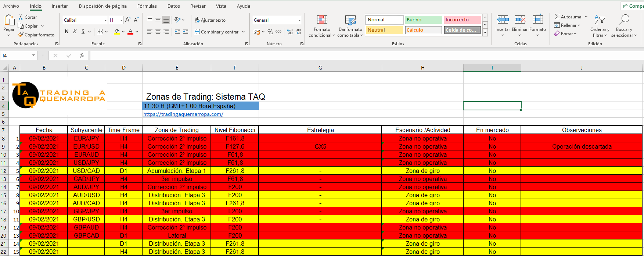Screen dimensions: 644x256
Task: Toggle Ajustar texto wrapping
Action: coord(210,20)
